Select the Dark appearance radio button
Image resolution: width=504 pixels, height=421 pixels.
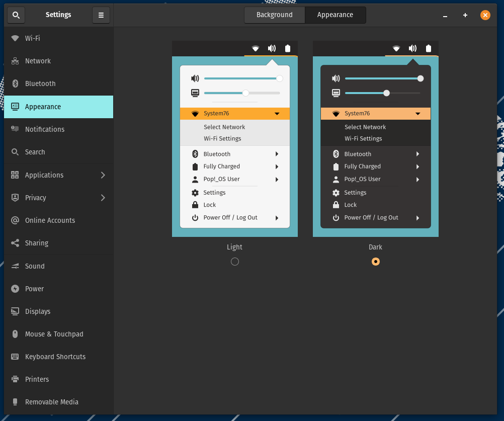click(375, 261)
